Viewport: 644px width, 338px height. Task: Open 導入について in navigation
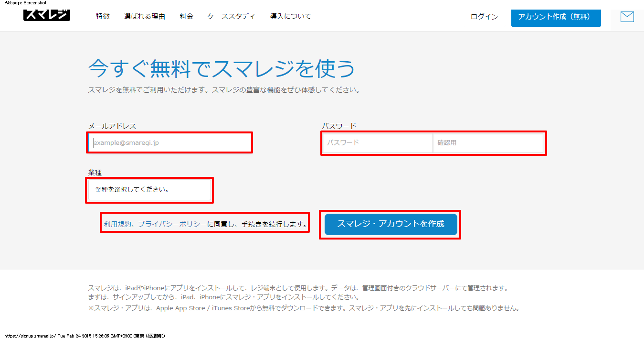(x=290, y=16)
